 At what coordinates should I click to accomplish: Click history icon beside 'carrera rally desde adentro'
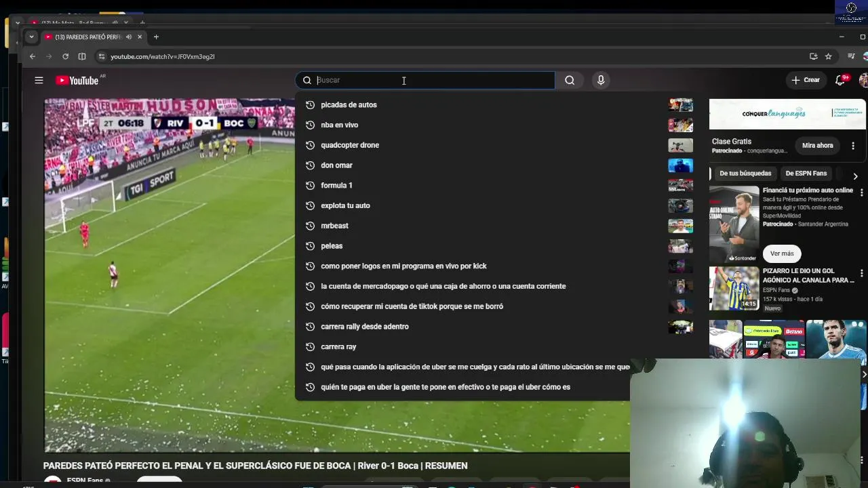(311, 327)
